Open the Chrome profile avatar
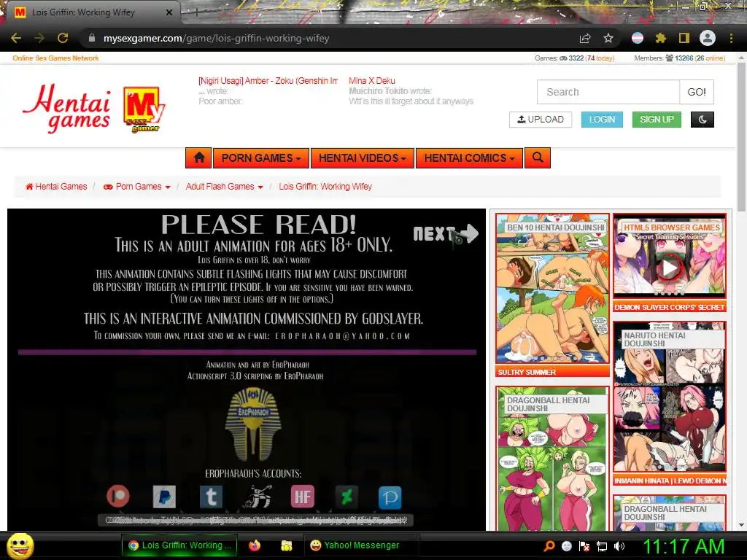Viewport: 747px width, 560px height. coord(708,38)
